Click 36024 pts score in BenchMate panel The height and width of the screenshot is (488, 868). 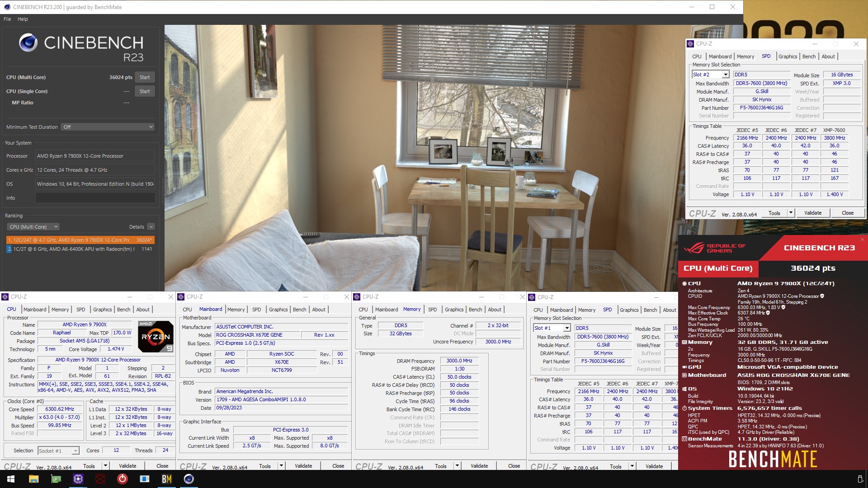click(x=813, y=268)
